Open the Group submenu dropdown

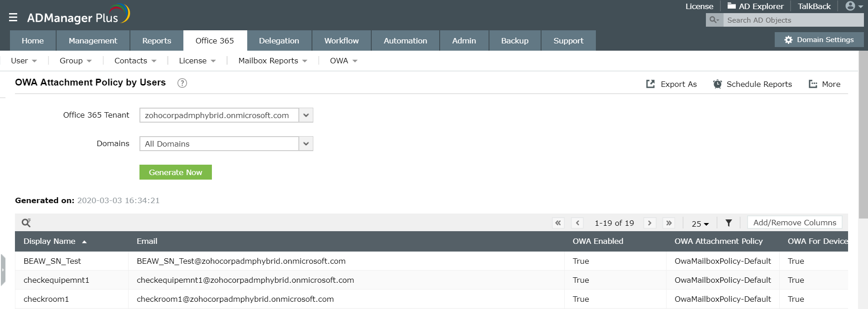(x=76, y=61)
